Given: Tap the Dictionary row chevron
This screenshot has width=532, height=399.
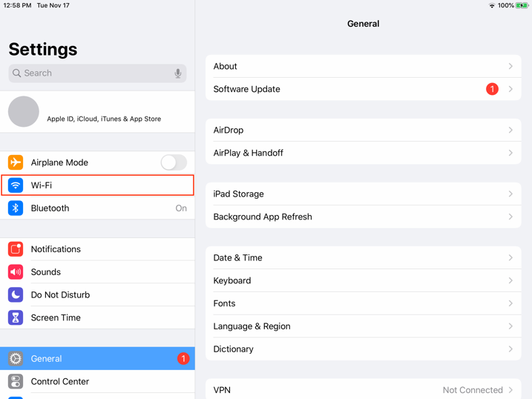Looking at the screenshot, I should point(510,349).
